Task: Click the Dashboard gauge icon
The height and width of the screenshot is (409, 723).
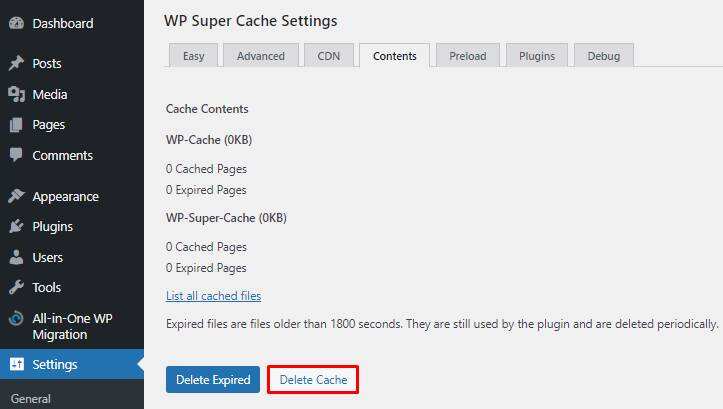Action: tap(16, 23)
